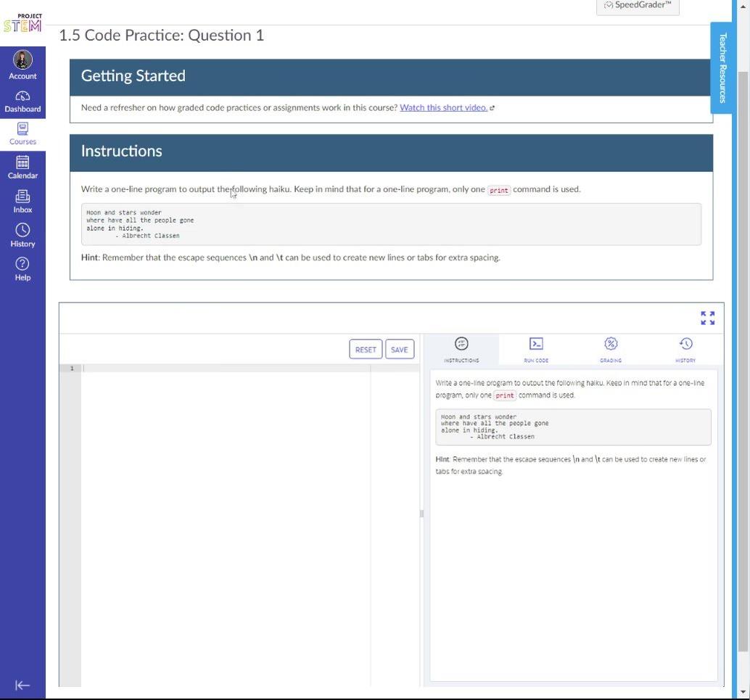750x700 pixels.
Task: Collapse the global navigation sidebar
Action: (22, 685)
